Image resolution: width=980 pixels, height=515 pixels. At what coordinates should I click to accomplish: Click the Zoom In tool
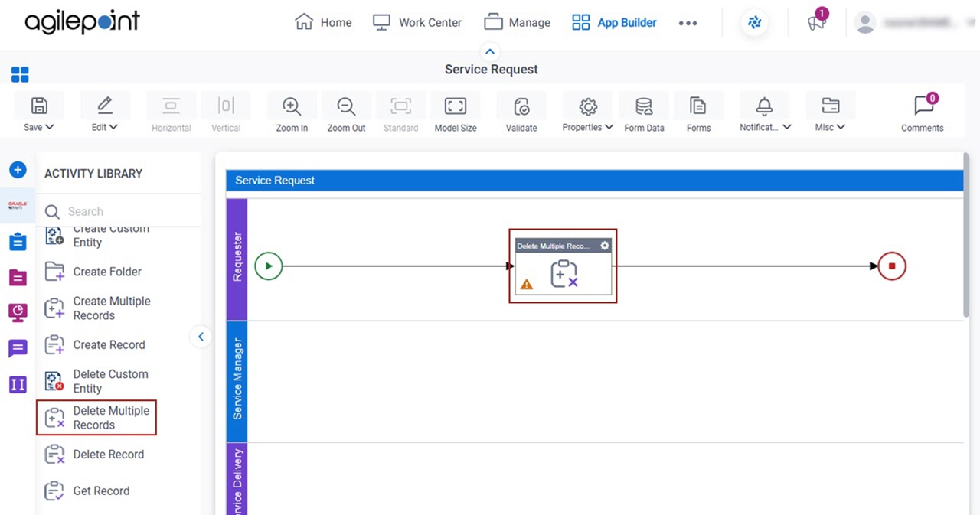[x=292, y=113]
